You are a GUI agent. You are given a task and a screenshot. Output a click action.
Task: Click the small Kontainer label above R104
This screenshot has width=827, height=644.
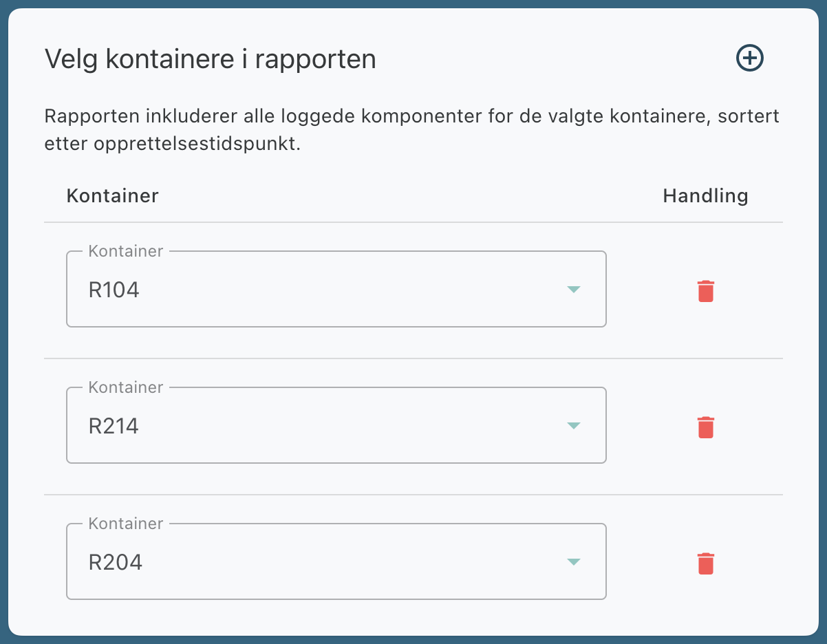126,251
